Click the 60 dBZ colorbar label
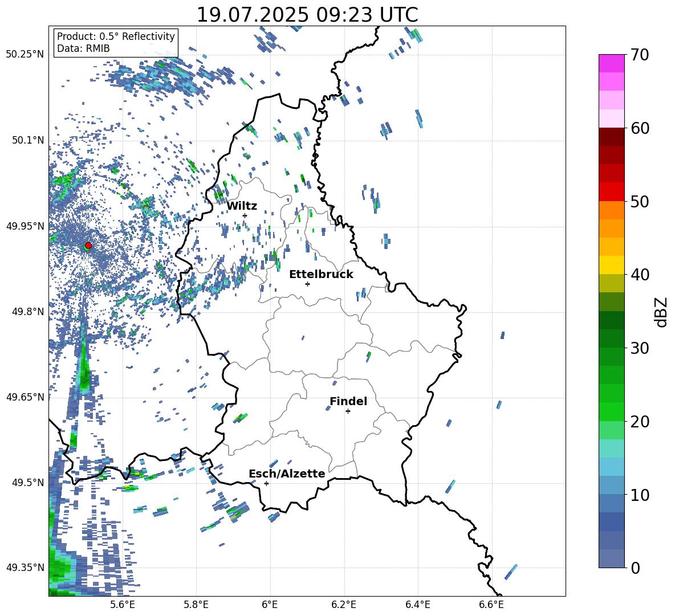The width and height of the screenshot is (675, 616). pyautogui.click(x=639, y=128)
